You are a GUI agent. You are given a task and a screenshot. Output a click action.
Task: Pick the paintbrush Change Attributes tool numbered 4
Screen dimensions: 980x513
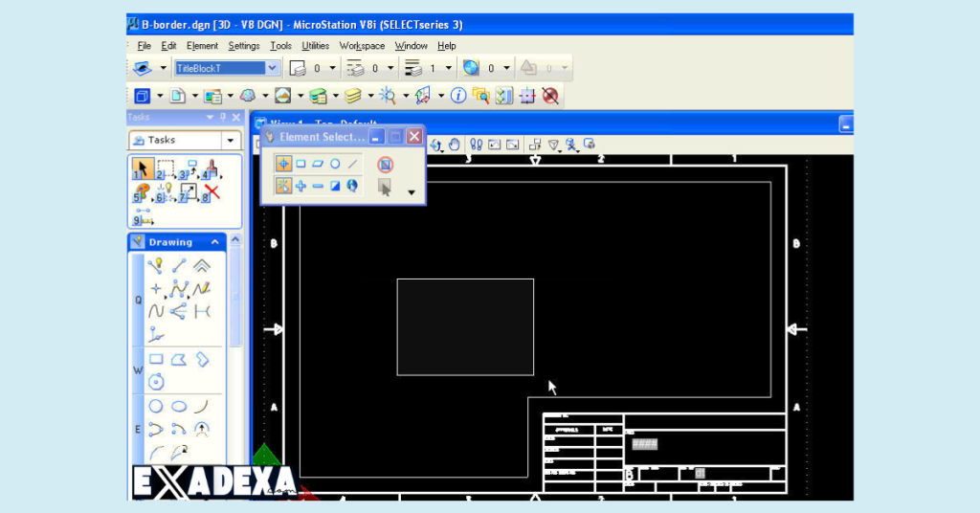pos(212,168)
